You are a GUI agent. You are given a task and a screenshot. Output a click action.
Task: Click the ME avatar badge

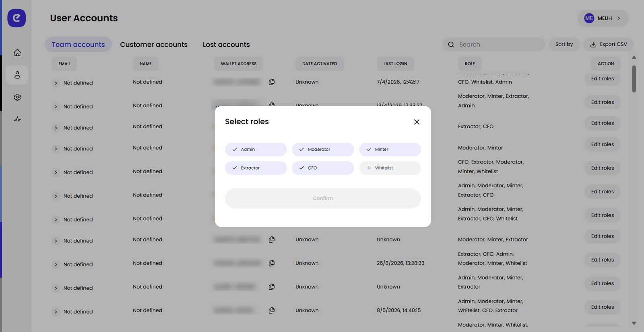[589, 18]
